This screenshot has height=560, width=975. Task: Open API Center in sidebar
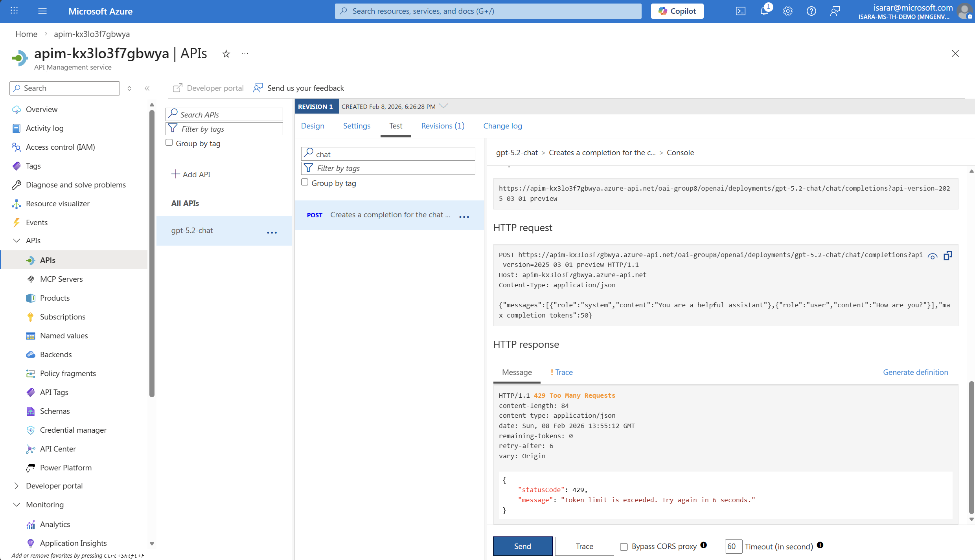pyautogui.click(x=58, y=449)
